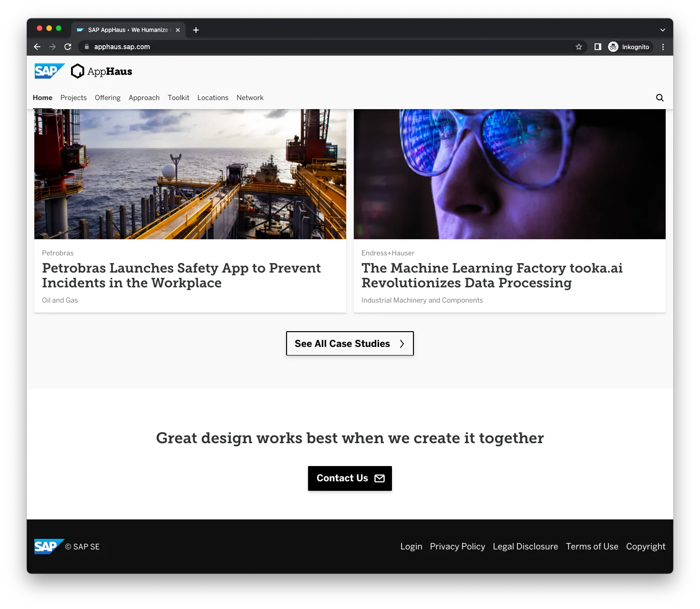Viewport: 700px width, 609px height.
Task: Open the Inkognito profile button
Action: coord(628,47)
